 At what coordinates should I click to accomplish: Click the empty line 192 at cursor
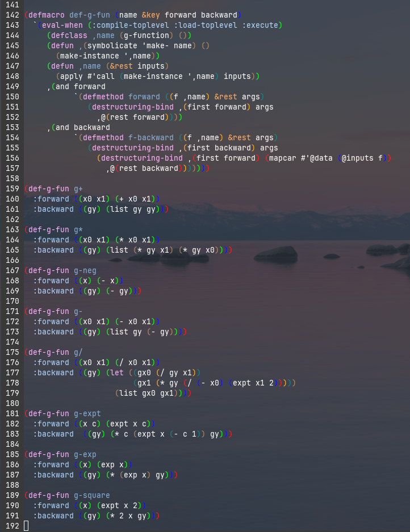pos(26,526)
